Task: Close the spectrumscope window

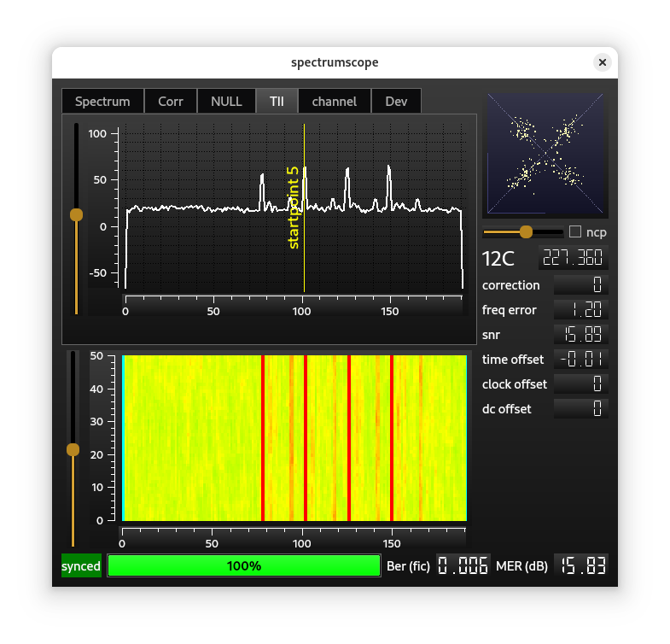Action: coord(603,62)
